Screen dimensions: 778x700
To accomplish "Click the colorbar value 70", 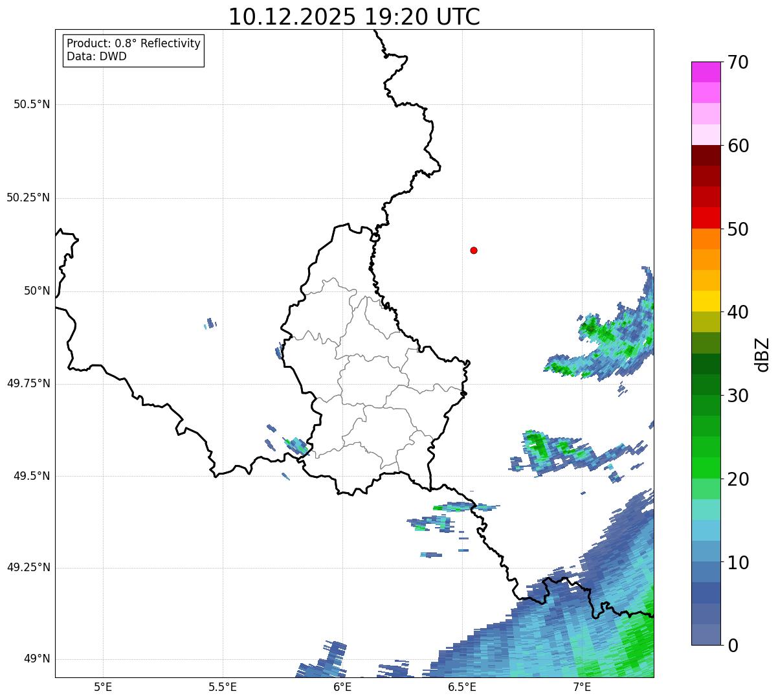I will tap(738, 62).
